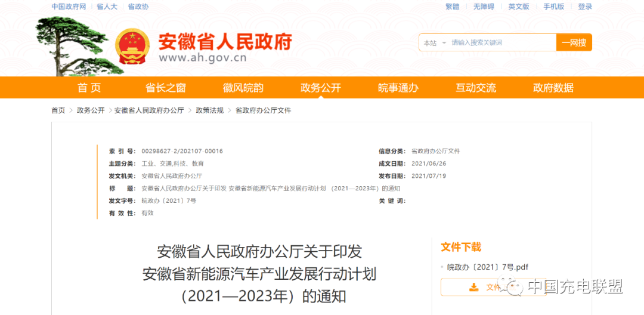
Task: Open the 本站 search scope dropdown
Action: [435, 43]
